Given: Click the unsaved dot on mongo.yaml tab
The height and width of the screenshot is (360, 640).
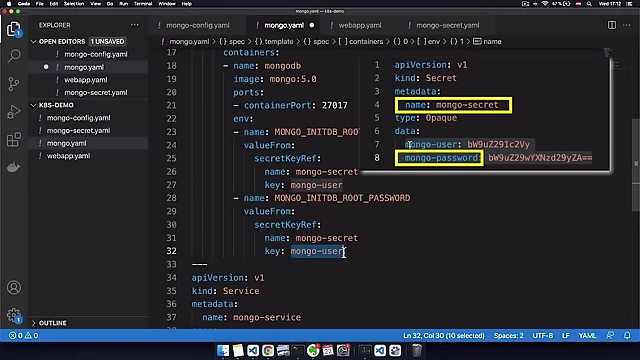Looking at the screenshot, I should tap(312, 25).
